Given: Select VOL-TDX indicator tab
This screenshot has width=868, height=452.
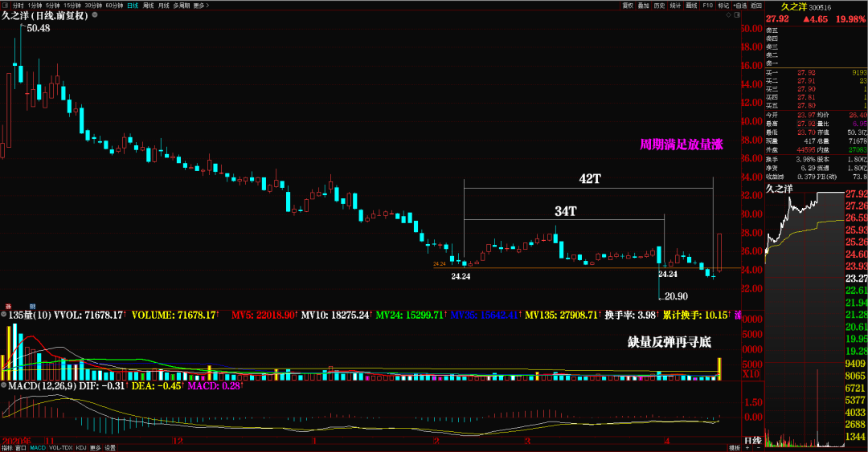Looking at the screenshot, I should 61,447.
